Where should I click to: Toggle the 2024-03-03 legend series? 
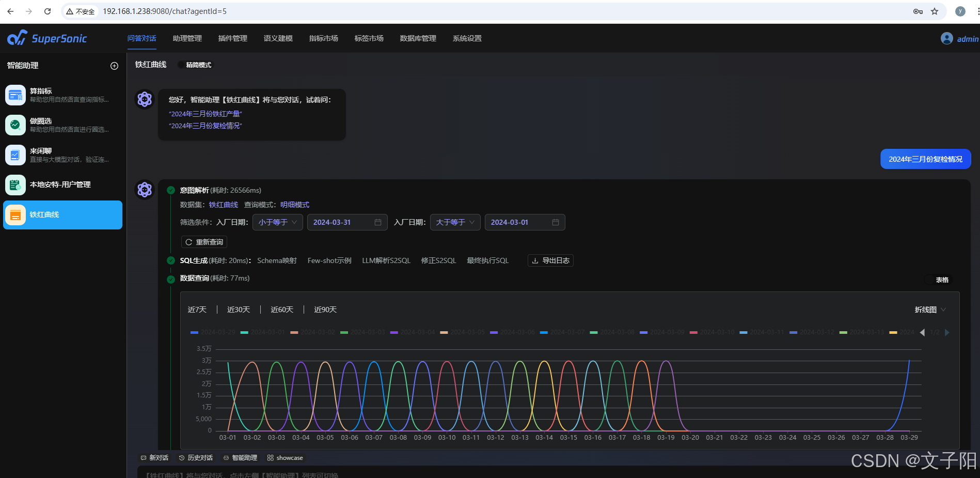point(362,332)
